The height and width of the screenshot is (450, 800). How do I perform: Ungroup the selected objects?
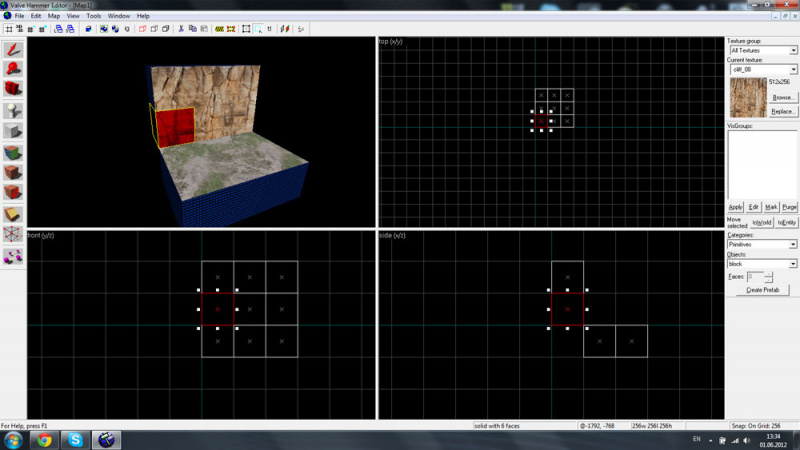[115, 29]
